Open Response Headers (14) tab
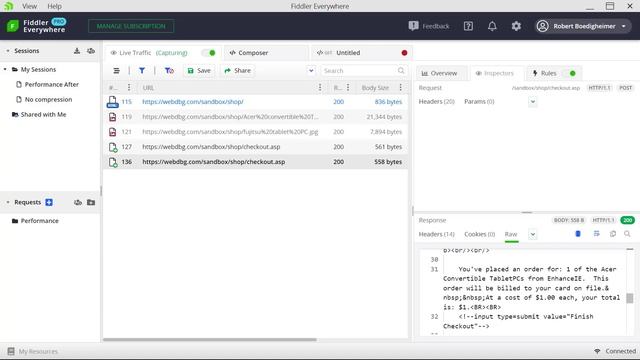This screenshot has height=360, width=640. pyautogui.click(x=436, y=234)
